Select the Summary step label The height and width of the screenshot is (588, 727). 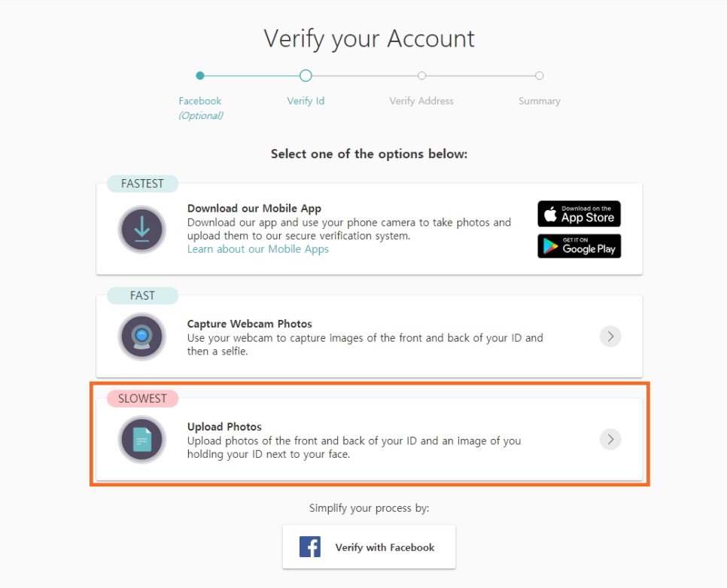click(539, 101)
